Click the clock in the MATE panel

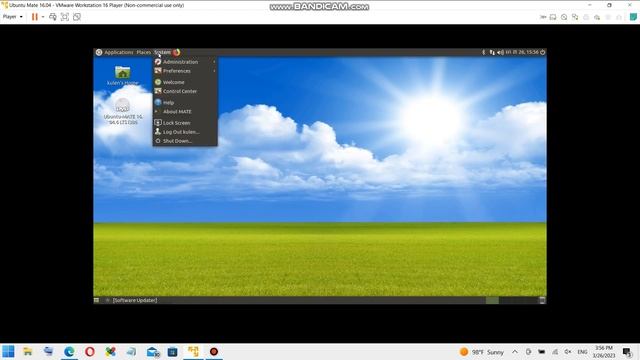[522, 52]
